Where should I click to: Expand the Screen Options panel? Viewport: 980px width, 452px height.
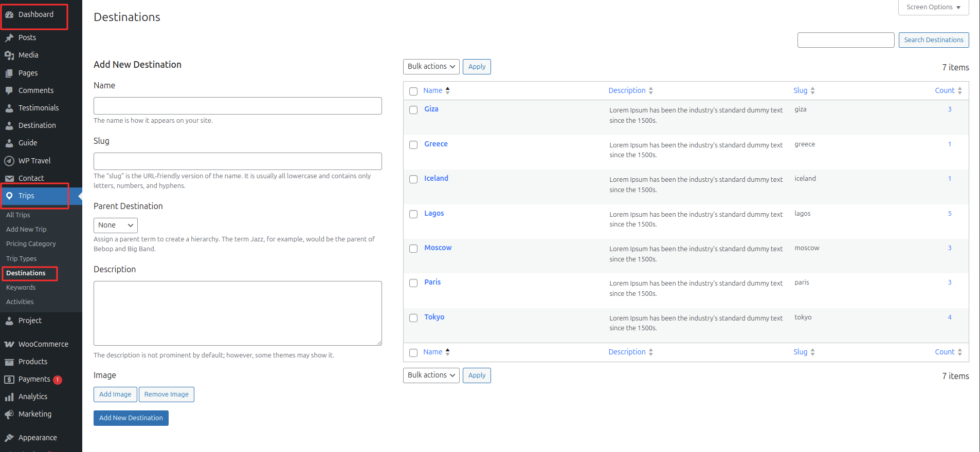click(x=933, y=7)
